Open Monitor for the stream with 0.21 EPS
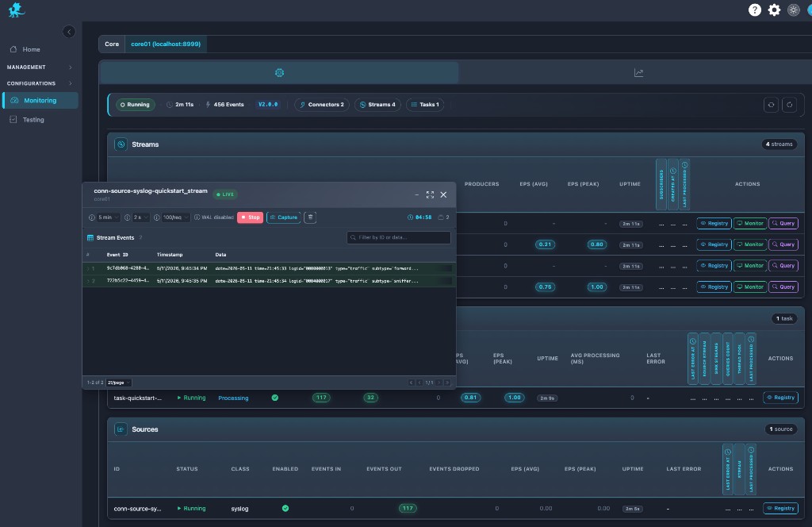Image resolution: width=812 pixels, height=527 pixels. pyautogui.click(x=750, y=244)
